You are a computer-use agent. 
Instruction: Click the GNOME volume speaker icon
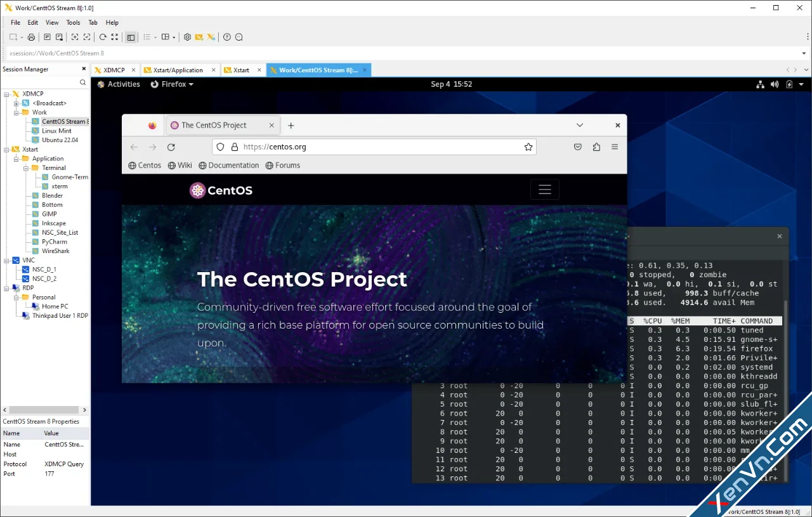(x=775, y=84)
